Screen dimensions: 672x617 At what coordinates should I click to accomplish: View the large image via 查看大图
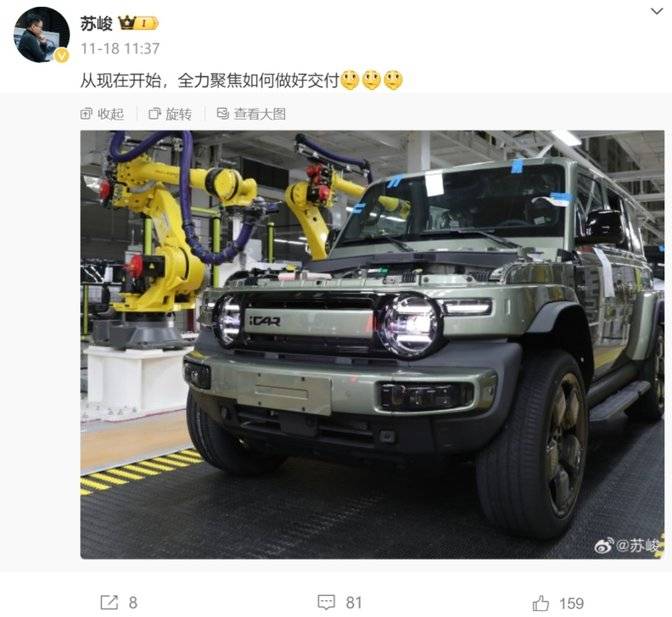coord(251,114)
